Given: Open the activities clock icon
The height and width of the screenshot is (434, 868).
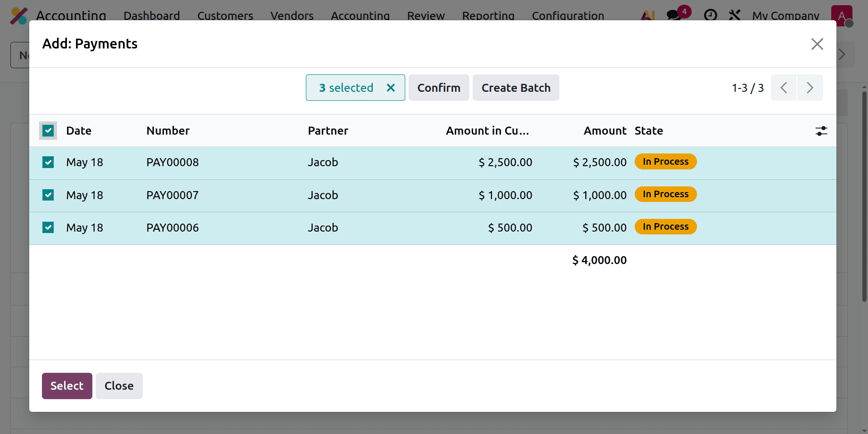Looking at the screenshot, I should [x=711, y=16].
